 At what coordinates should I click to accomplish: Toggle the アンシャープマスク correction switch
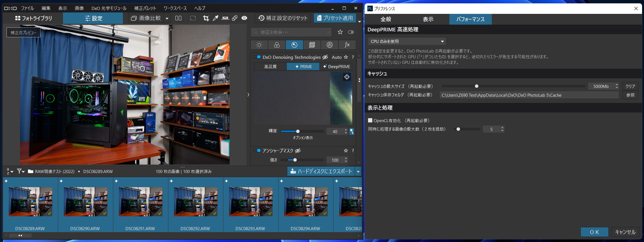click(x=257, y=151)
